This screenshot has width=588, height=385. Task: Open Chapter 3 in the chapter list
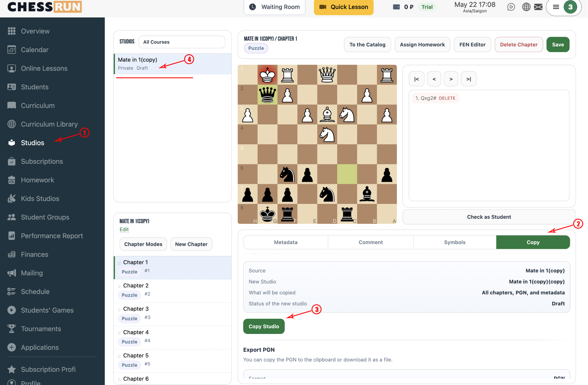click(173, 314)
